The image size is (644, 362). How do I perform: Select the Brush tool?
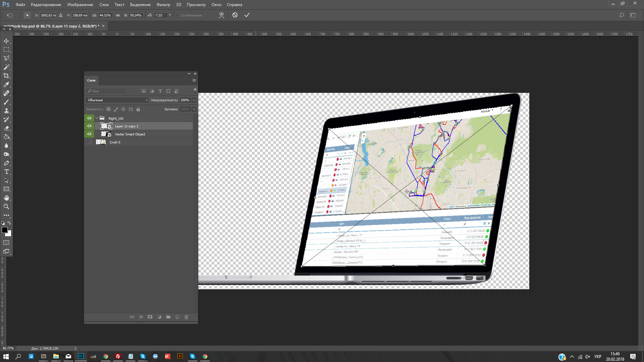tap(6, 102)
